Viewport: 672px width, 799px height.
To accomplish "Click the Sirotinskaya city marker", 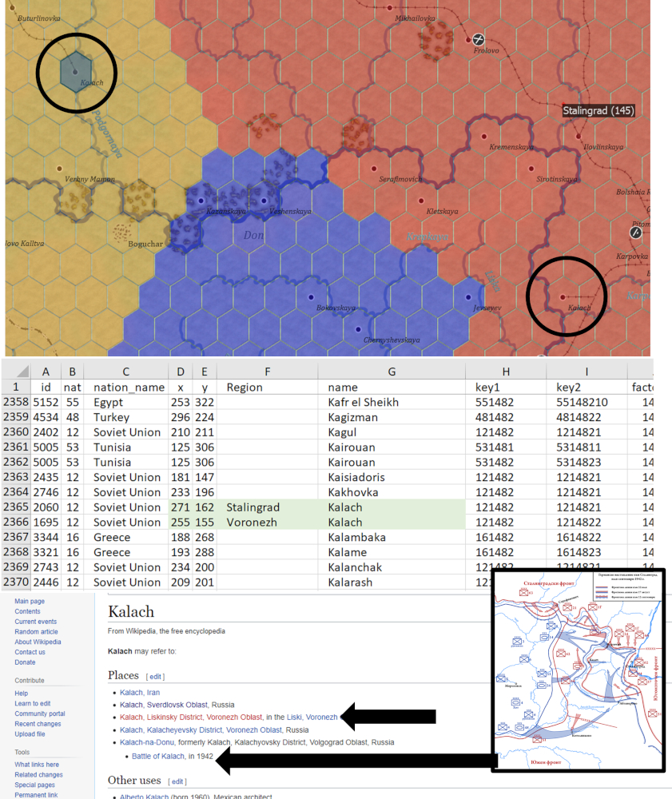I will click(x=531, y=168).
